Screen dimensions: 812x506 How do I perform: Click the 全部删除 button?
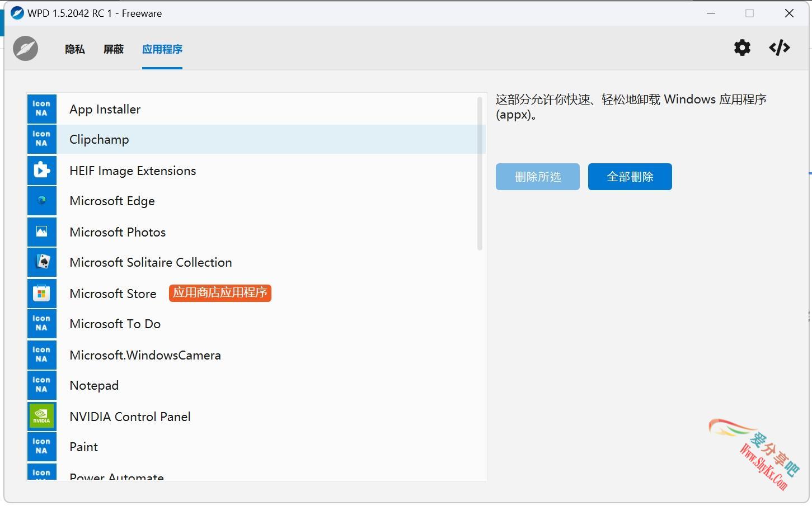[630, 177]
